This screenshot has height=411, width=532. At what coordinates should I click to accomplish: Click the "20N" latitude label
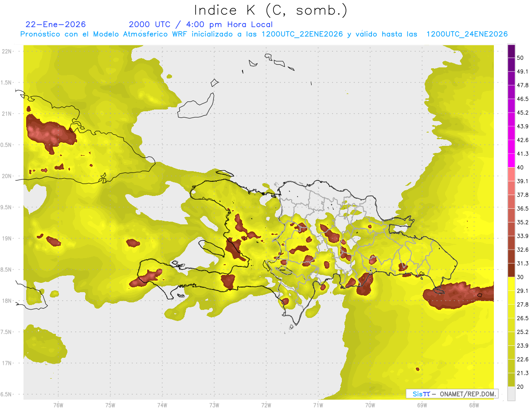pyautogui.click(x=6, y=176)
